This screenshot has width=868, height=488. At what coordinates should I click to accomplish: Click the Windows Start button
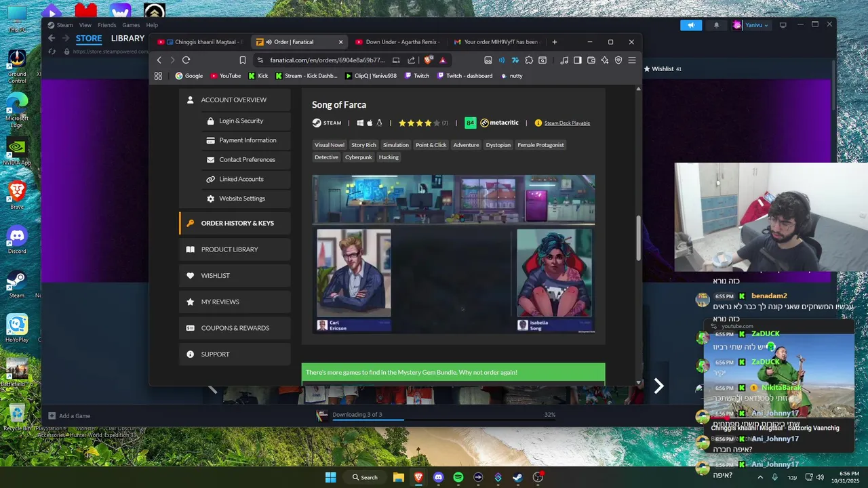(x=330, y=477)
